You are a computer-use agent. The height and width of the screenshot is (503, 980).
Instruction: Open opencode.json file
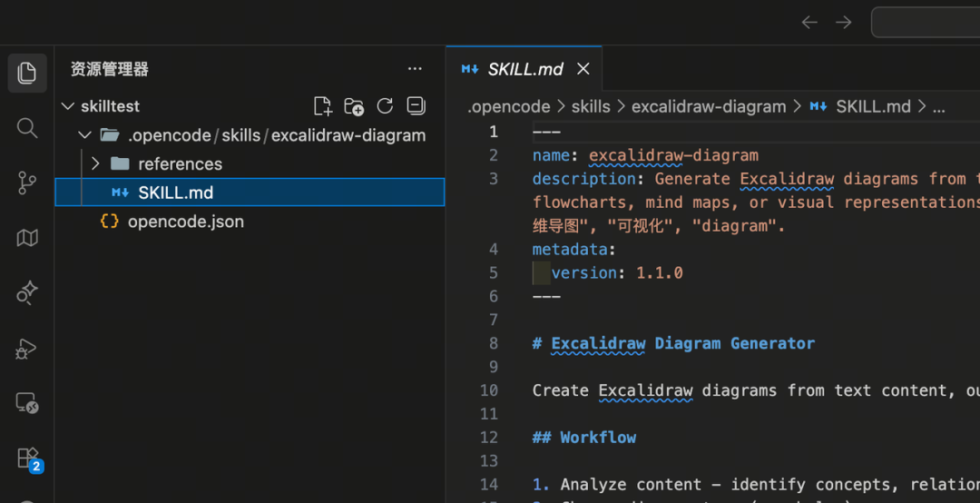[185, 222]
